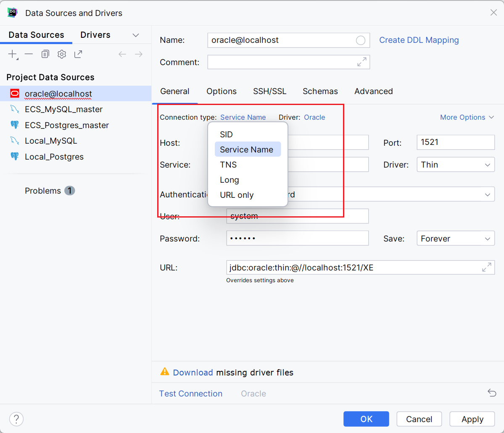Click the Port field showing 1521
This screenshot has width=504, height=433.
pyautogui.click(x=456, y=142)
